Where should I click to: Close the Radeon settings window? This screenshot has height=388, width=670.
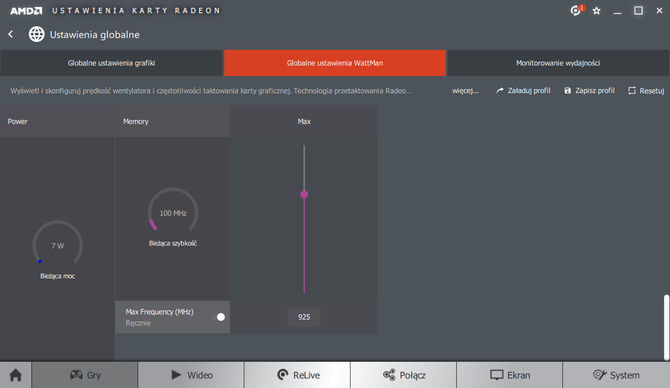click(x=659, y=11)
